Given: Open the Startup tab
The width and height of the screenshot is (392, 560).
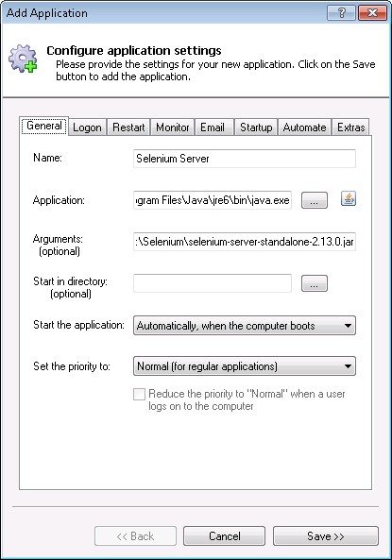Looking at the screenshot, I should tap(256, 127).
